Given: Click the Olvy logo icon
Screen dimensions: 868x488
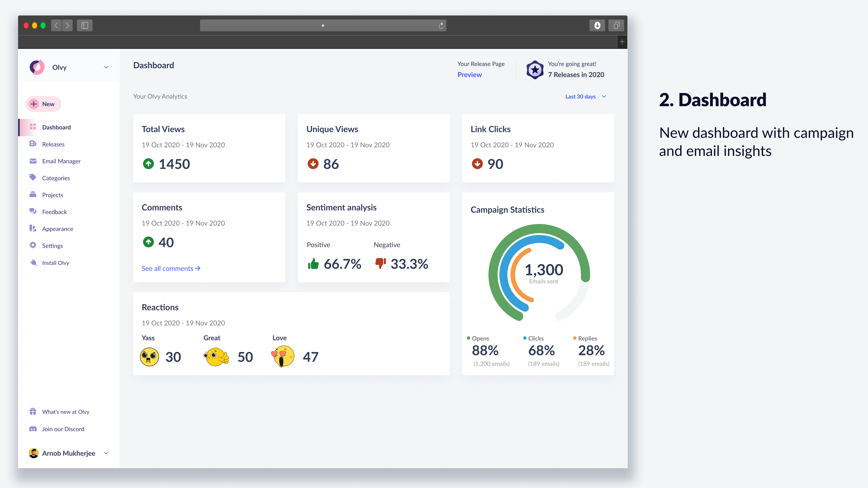Looking at the screenshot, I should pos(37,67).
